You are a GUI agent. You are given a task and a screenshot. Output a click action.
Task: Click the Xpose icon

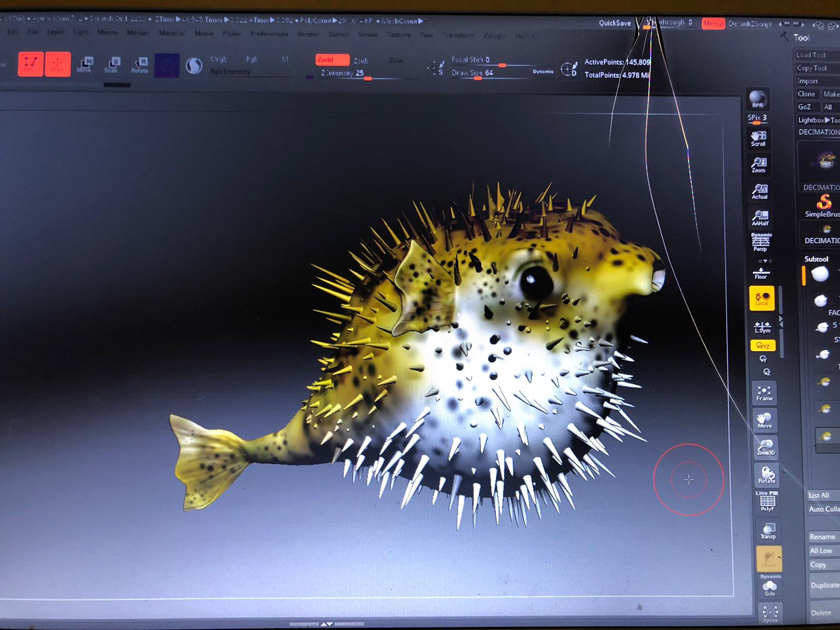click(770, 614)
